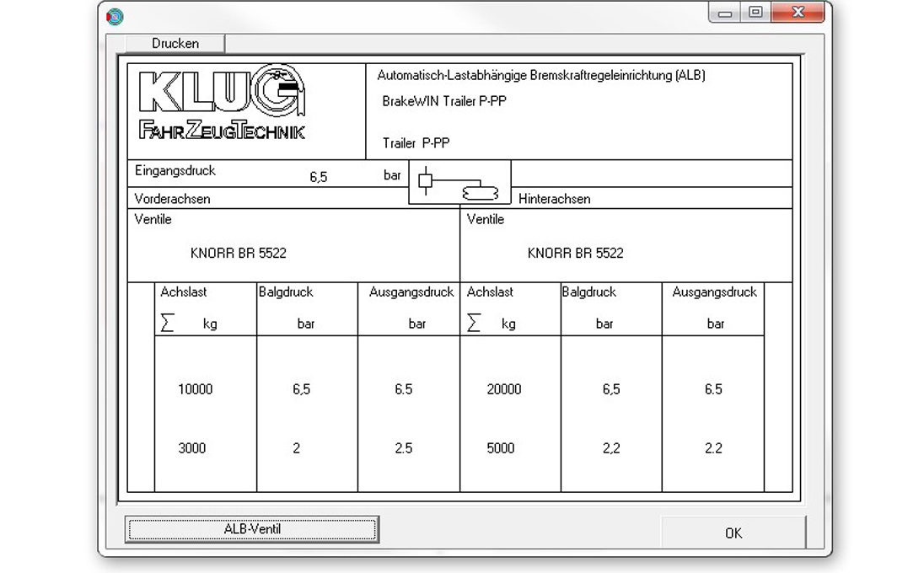Viewport: 924px width, 573px height.
Task: Click Balgdruck value 2 in front axle table
Action: (297, 448)
